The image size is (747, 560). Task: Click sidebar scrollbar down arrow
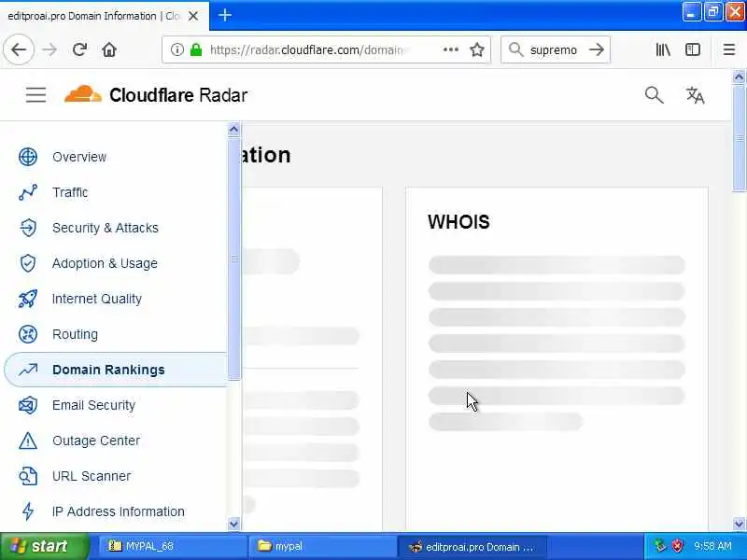click(233, 525)
